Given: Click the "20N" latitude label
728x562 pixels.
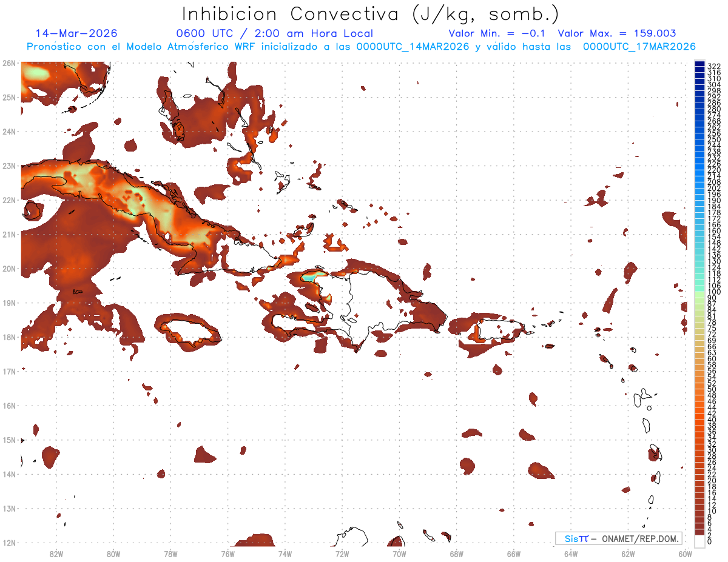Looking at the screenshot, I should (x=8, y=269).
